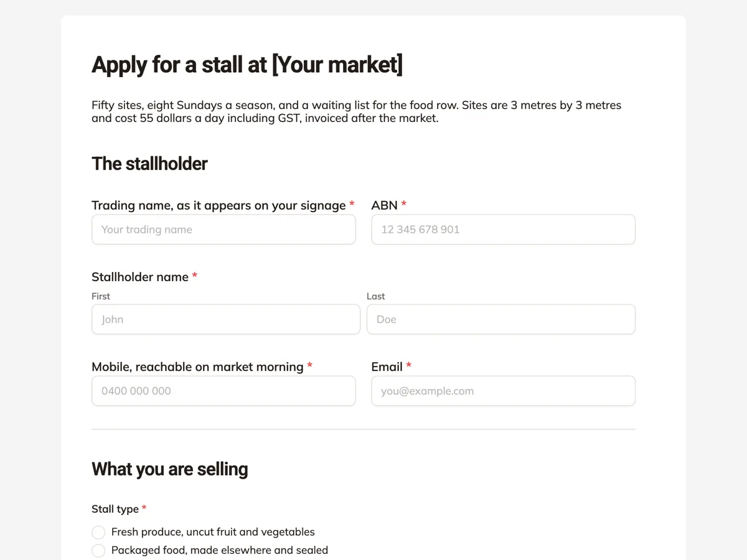747x560 pixels.
Task: Click the intro paragraph about fifty sites
Action: pyautogui.click(x=357, y=111)
